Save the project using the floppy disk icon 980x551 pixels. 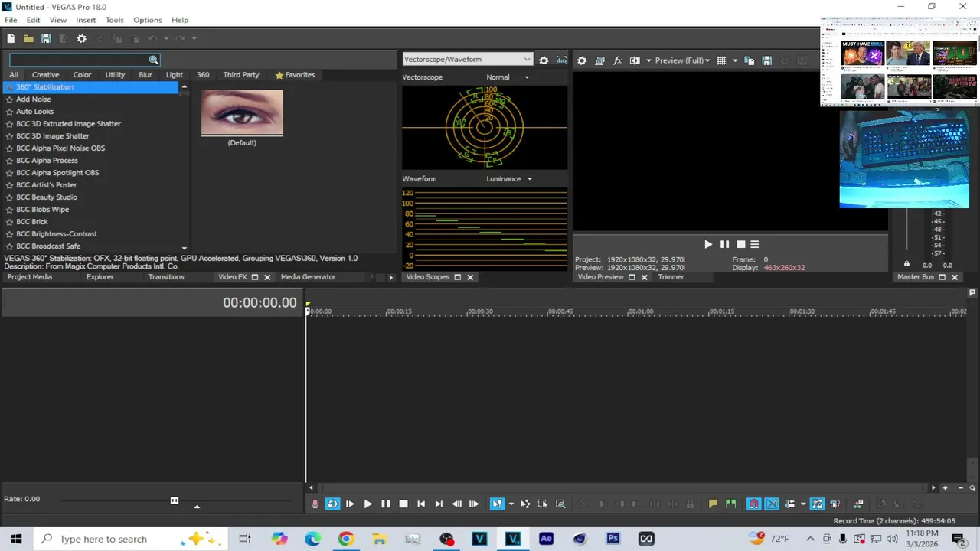point(46,38)
